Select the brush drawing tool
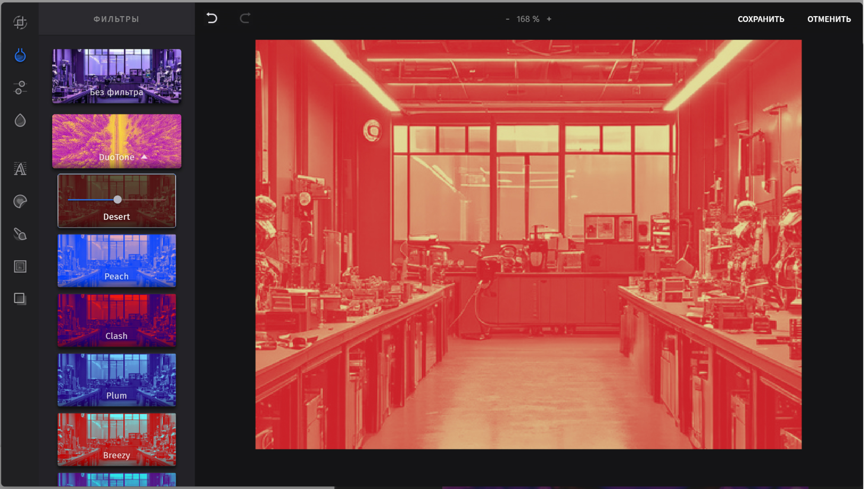This screenshot has height=489, width=868. click(x=20, y=234)
